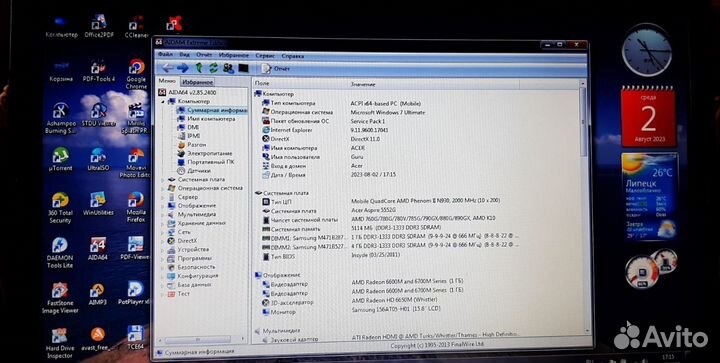Select the DirectX node in the left tree

(182, 241)
